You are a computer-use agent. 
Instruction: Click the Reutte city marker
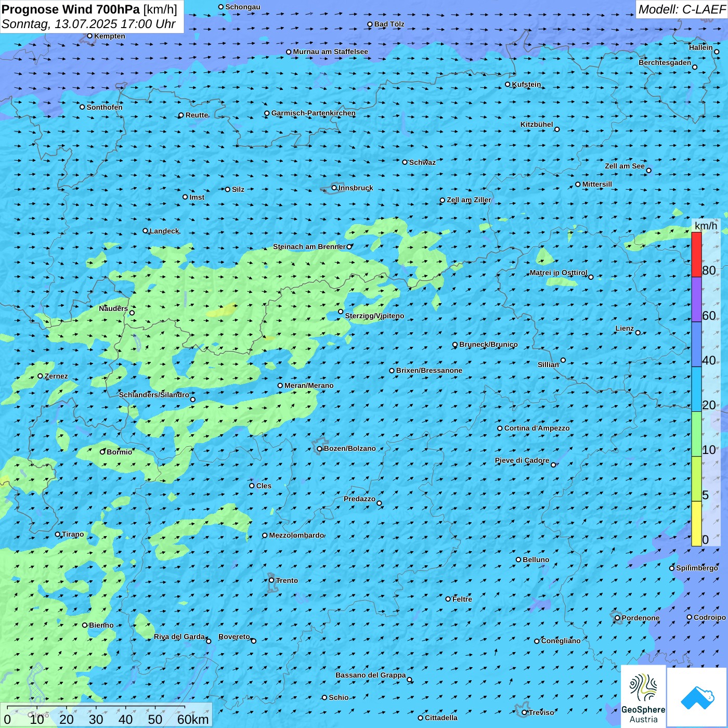point(181,115)
